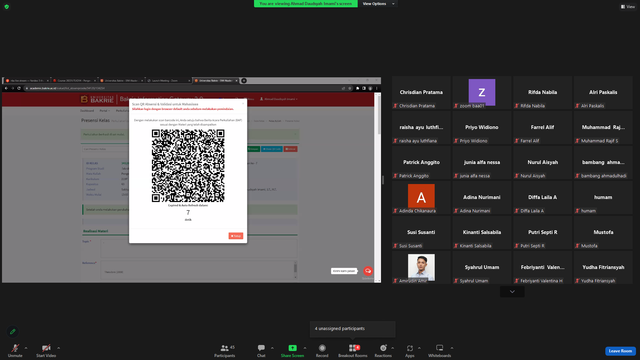Viewport: 640px width, 360px height.
Task: Select Kinanti Salsabila's tile
Action: (x=482, y=233)
